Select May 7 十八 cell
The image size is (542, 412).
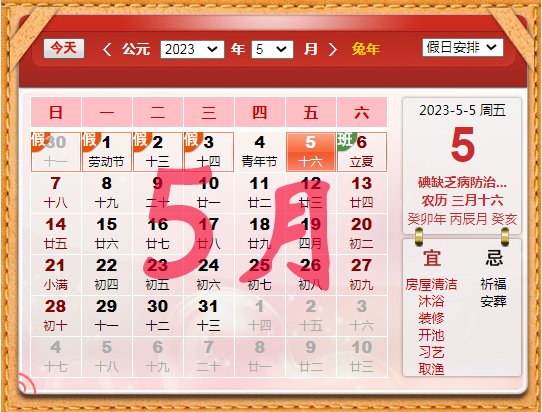click(x=56, y=193)
